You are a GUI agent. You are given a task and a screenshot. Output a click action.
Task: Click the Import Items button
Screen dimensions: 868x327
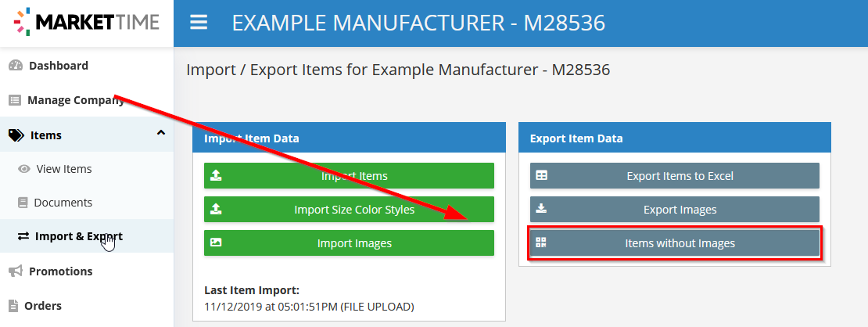(349, 176)
